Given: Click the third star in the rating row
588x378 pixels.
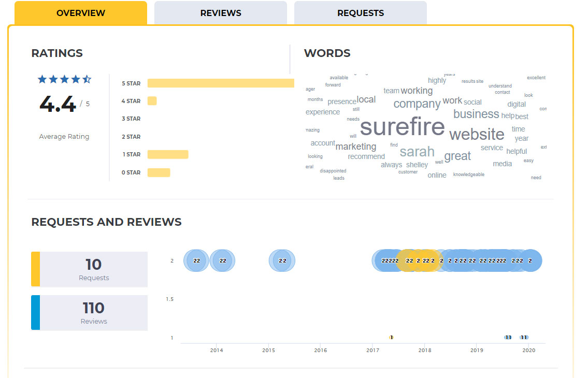Looking at the screenshot, I should pos(64,79).
